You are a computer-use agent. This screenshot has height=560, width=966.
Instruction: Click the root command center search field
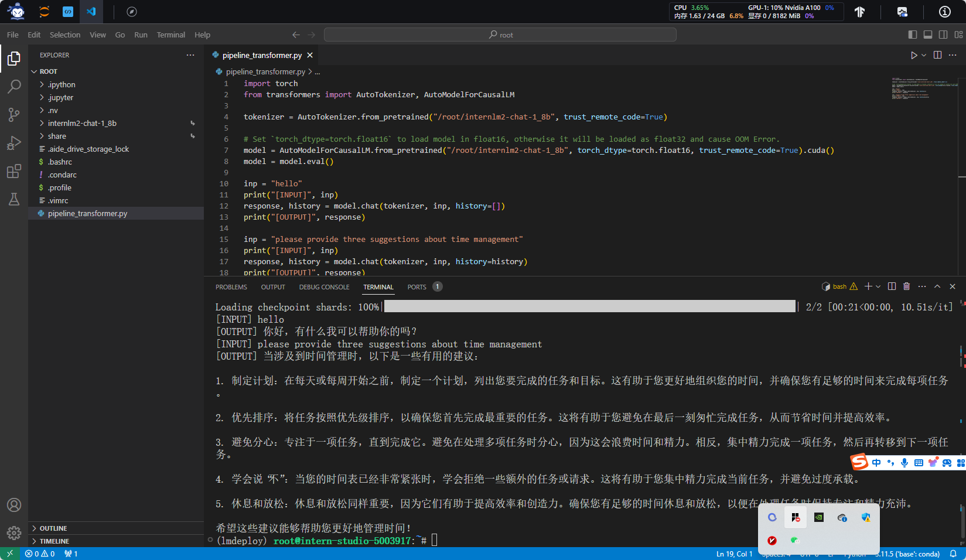(500, 35)
